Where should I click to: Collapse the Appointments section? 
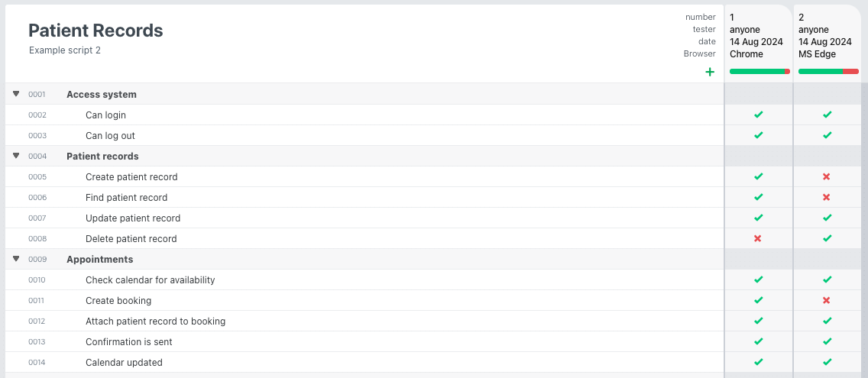tap(16, 260)
